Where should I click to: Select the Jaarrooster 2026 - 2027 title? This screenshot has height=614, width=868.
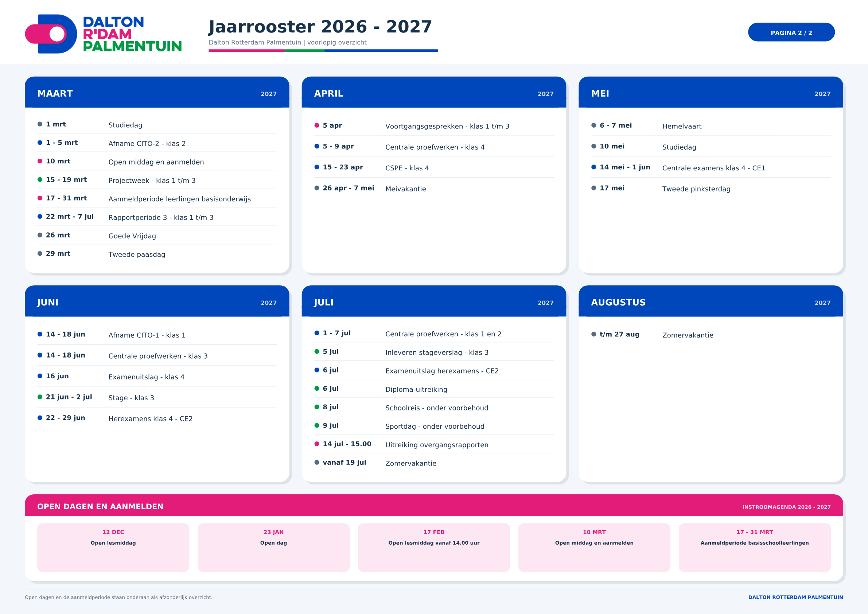click(x=320, y=27)
